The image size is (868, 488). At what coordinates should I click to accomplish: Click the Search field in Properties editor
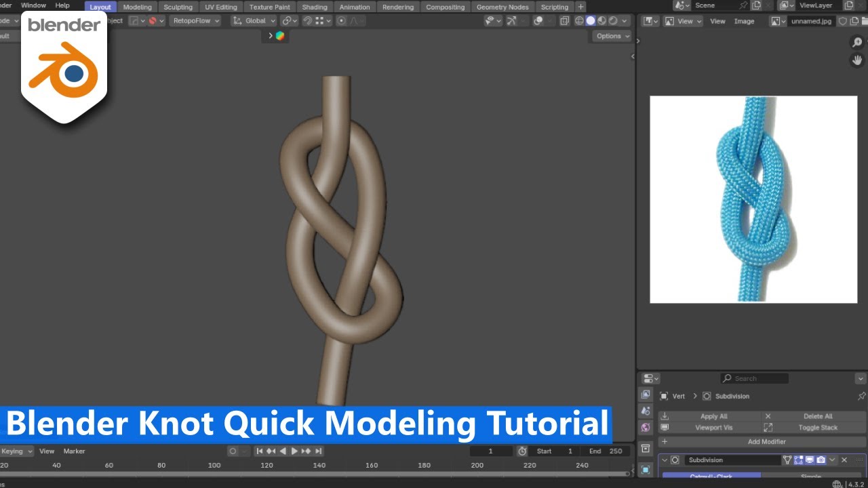click(754, 378)
